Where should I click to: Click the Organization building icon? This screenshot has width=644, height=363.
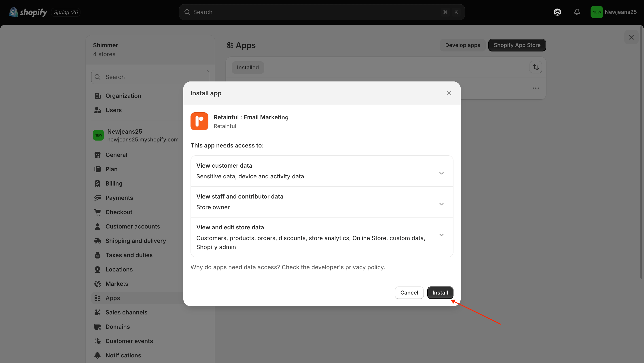[97, 96]
